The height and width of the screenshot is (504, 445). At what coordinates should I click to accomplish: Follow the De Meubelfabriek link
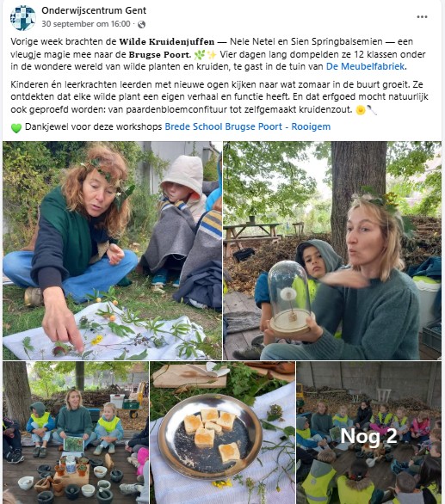pyautogui.click(x=367, y=66)
